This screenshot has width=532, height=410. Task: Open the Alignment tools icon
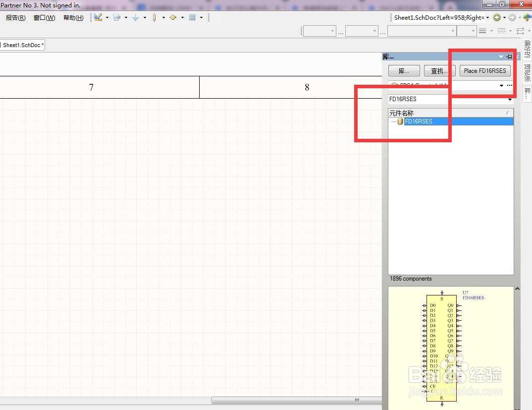pyautogui.click(x=117, y=17)
